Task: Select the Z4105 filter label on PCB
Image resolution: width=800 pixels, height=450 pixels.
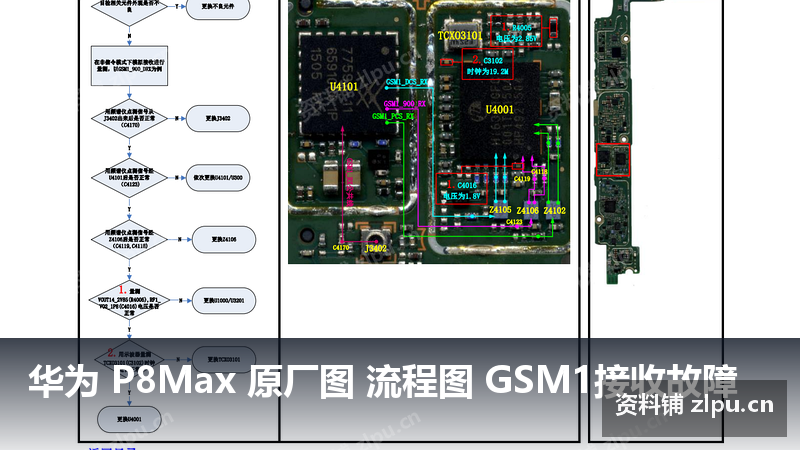Action: 500,210
